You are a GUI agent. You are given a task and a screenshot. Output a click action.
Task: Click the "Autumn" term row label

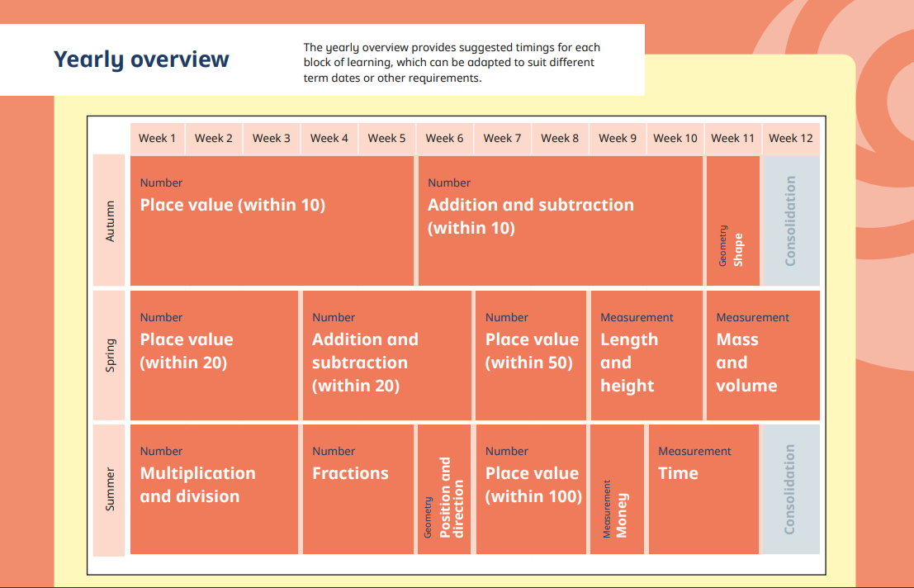pos(109,220)
